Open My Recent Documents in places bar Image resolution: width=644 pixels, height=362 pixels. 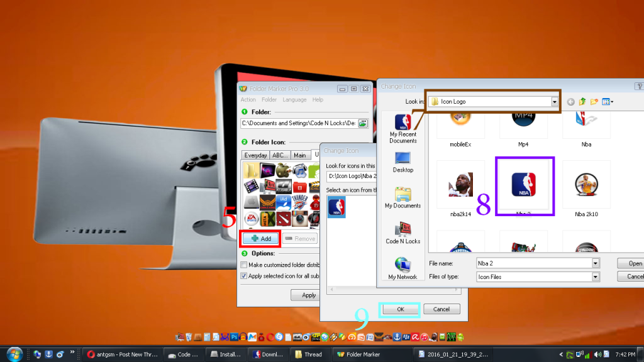[402, 129]
